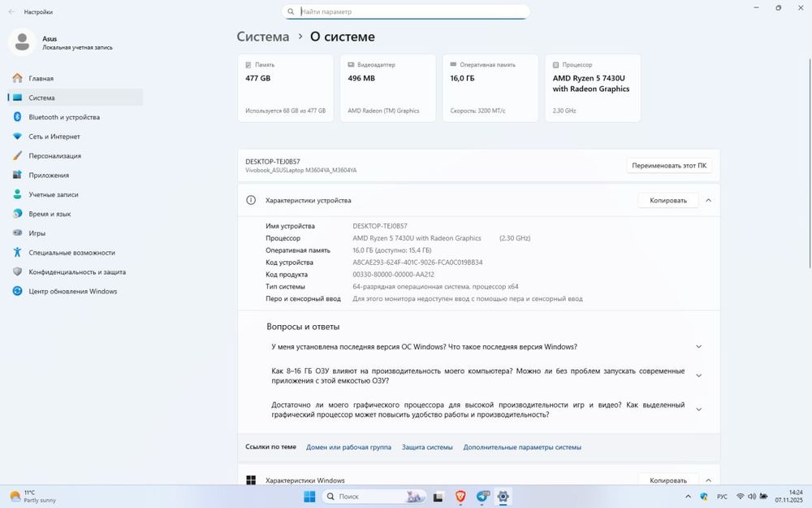The height and width of the screenshot is (508, 812).
Task: Select the Код устройства value text
Action: pos(417,263)
